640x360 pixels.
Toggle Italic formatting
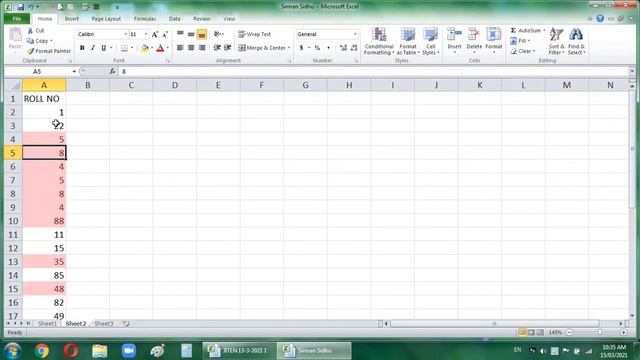(x=93, y=48)
